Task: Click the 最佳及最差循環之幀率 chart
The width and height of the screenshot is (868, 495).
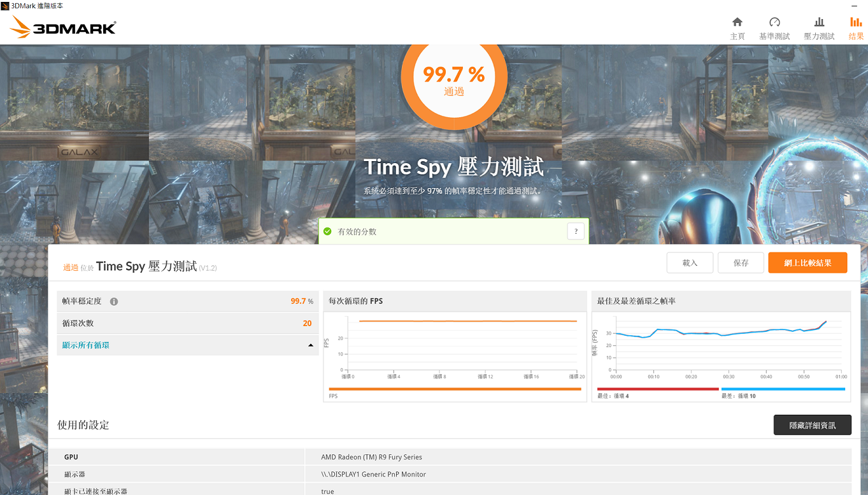Action: click(721, 346)
